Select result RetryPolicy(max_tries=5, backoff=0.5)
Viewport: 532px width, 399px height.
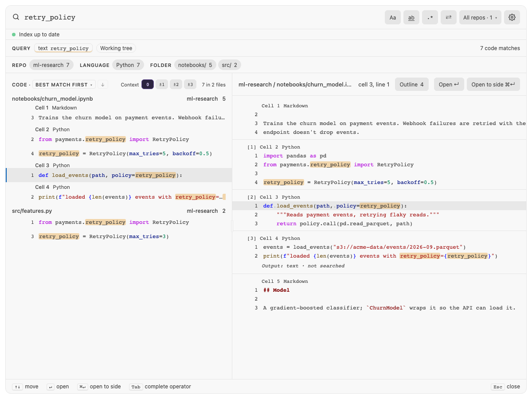[119, 154]
